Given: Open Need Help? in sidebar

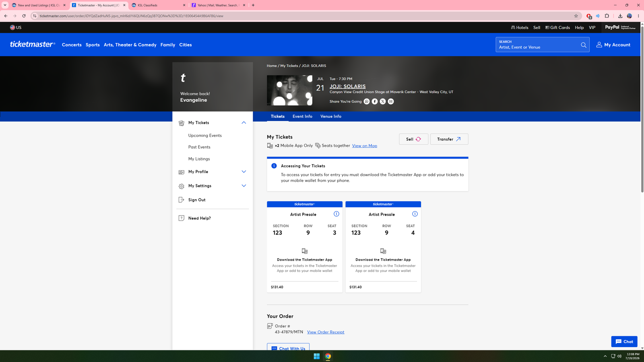Looking at the screenshot, I should pyautogui.click(x=200, y=218).
